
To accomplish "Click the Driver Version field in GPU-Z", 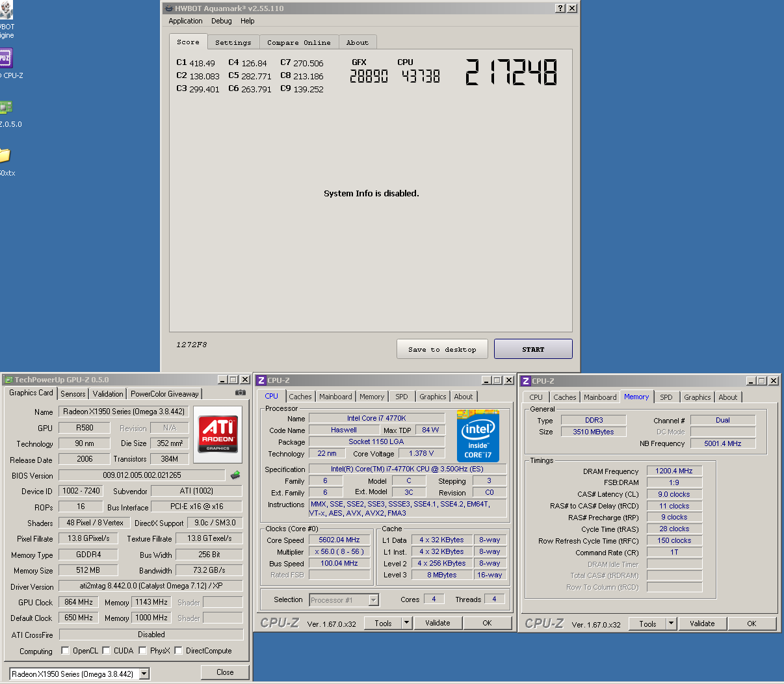I will pos(151,586).
